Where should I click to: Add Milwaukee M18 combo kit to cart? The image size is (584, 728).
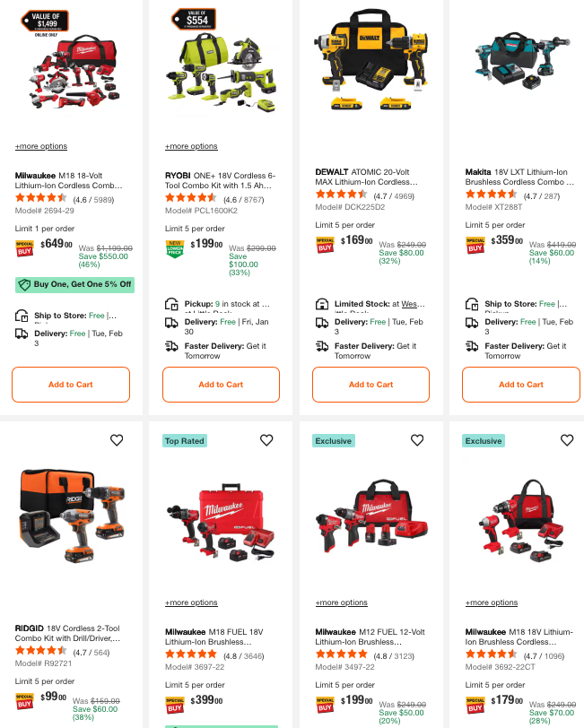click(71, 385)
